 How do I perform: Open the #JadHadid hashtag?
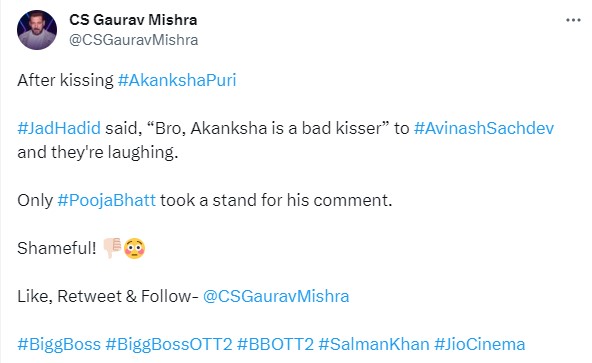[x=59, y=128]
